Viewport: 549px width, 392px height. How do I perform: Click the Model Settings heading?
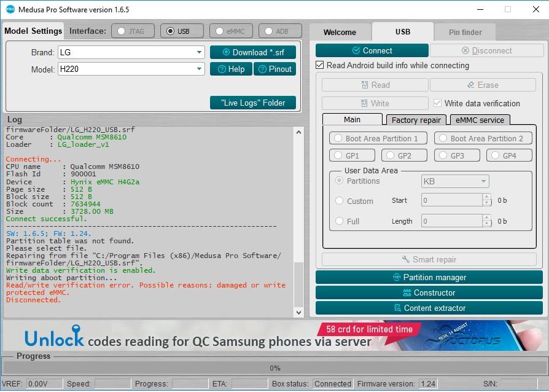33,31
